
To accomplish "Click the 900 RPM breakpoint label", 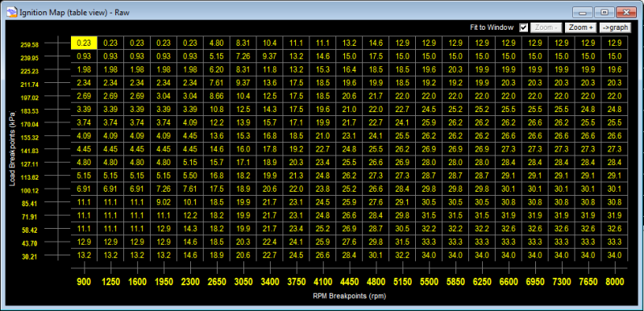I will pyautogui.click(x=84, y=282).
